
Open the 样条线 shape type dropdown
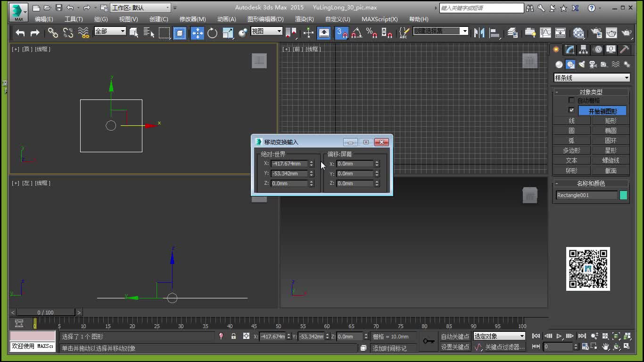point(592,78)
